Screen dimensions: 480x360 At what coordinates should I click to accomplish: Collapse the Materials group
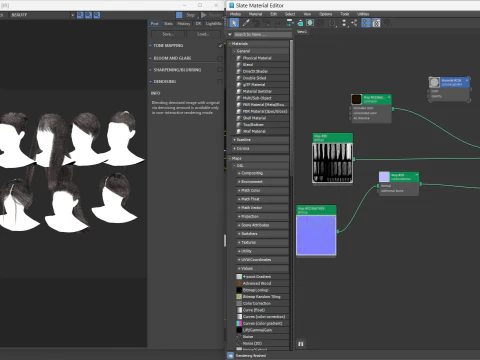230,44
